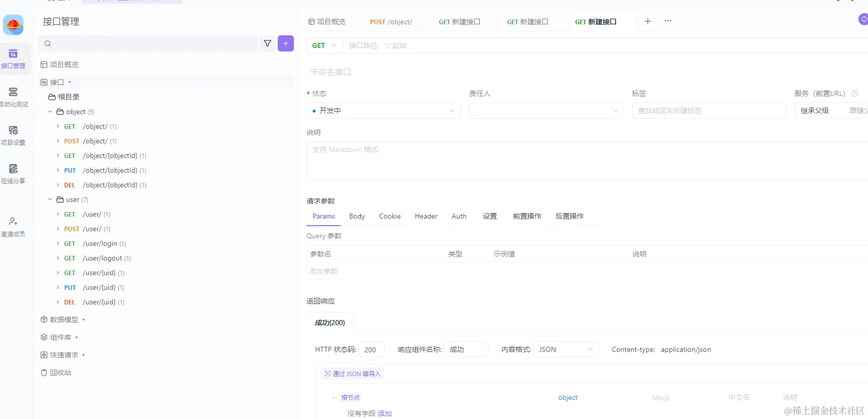The width and height of the screenshot is (868, 419).
Task: Click the 项目概览 tree icon in sidebar
Action: (44, 65)
